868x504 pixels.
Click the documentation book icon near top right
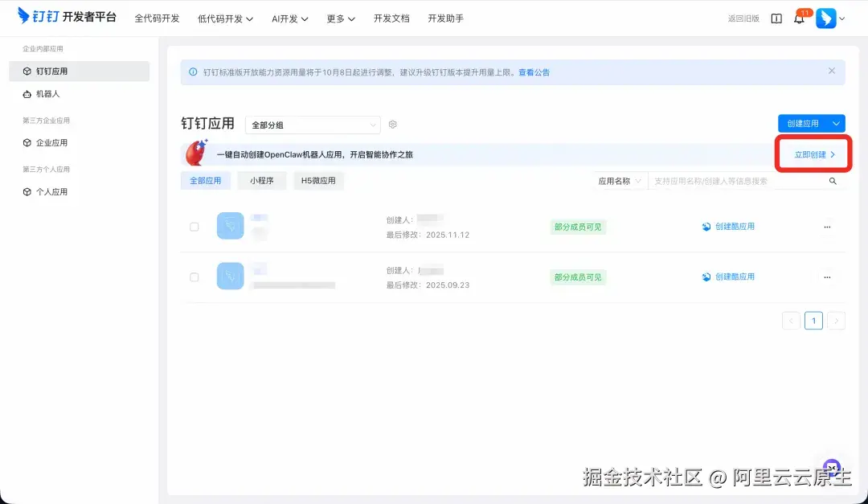(776, 18)
